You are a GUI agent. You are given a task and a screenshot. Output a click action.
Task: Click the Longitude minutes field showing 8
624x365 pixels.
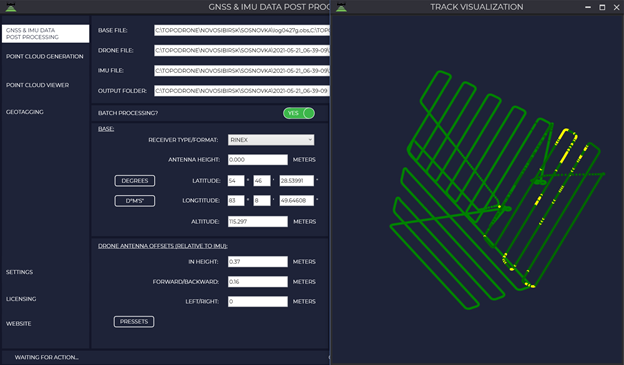coord(262,201)
